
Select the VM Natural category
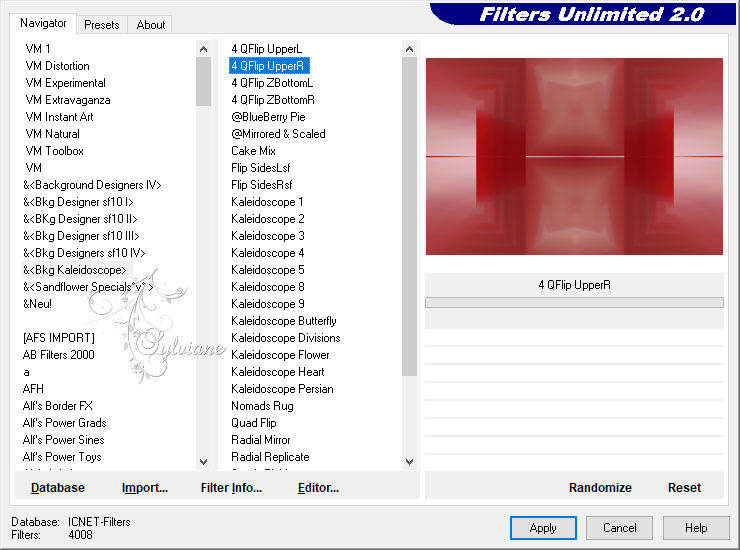(52, 134)
